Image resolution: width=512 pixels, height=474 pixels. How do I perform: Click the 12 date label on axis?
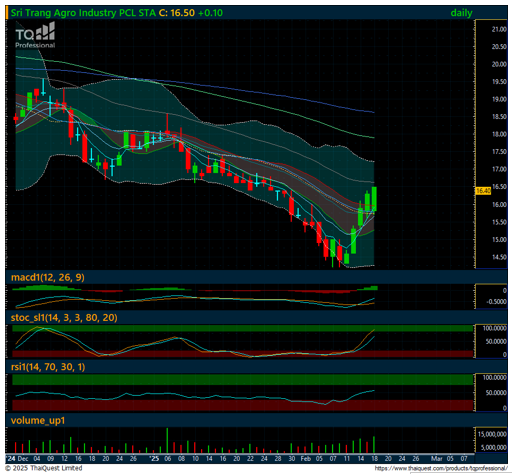(x=65, y=459)
